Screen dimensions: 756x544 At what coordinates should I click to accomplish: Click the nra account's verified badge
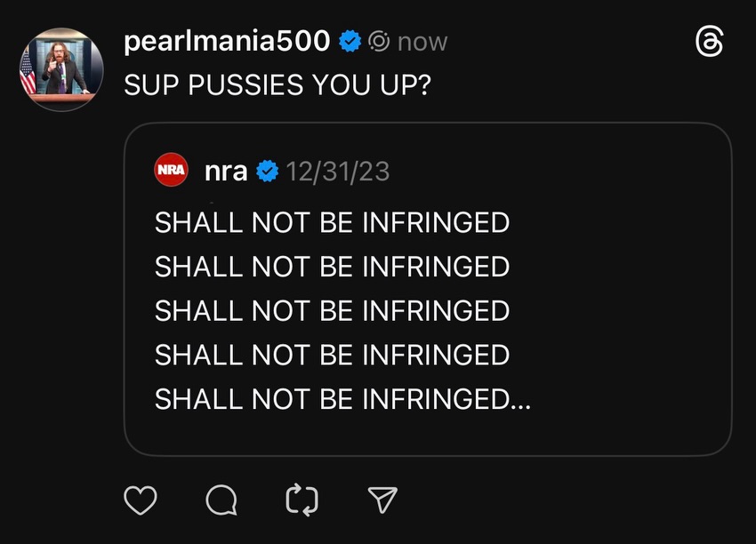(267, 171)
